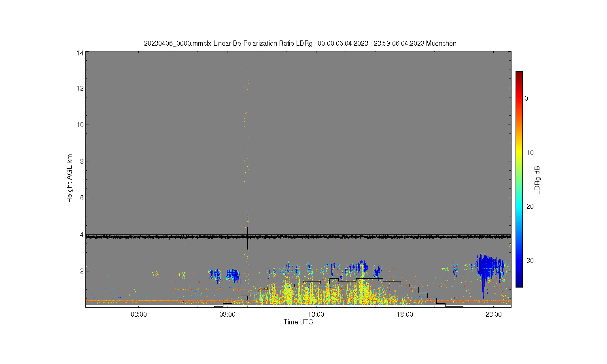
Task: Click the 08:00 time tick label
Action: (227, 314)
